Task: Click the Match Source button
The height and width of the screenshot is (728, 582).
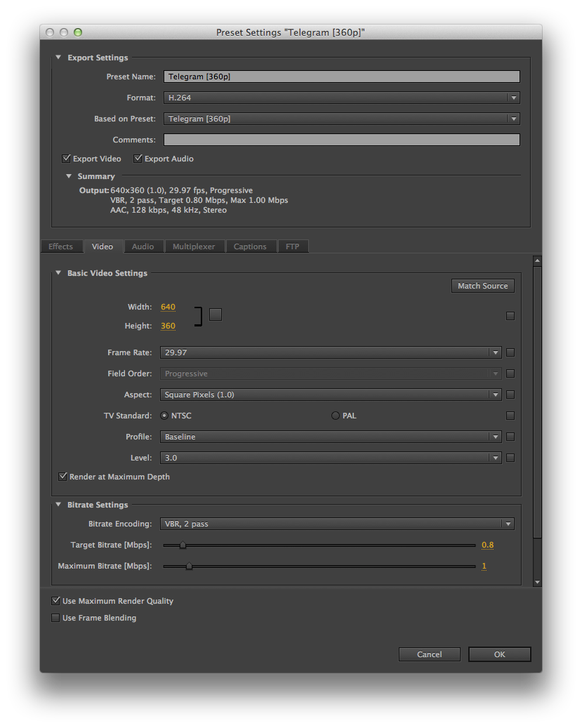Action: tap(483, 286)
